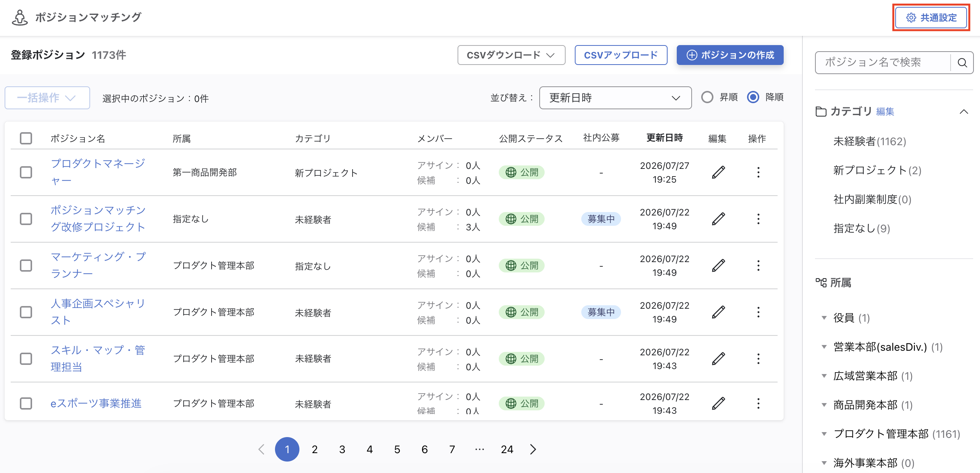Click the 所属 organization tree icon
This screenshot has height=473, width=980.
[x=821, y=283]
